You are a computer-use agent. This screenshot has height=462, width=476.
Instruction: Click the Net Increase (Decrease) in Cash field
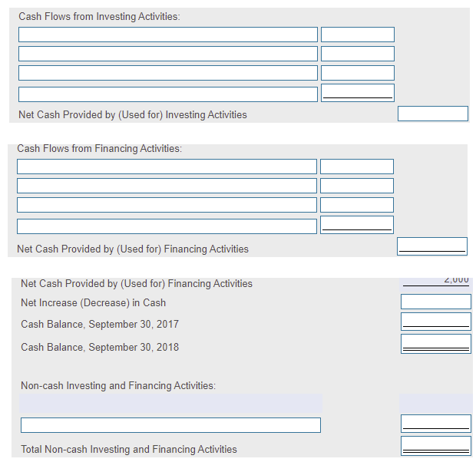[x=436, y=302]
